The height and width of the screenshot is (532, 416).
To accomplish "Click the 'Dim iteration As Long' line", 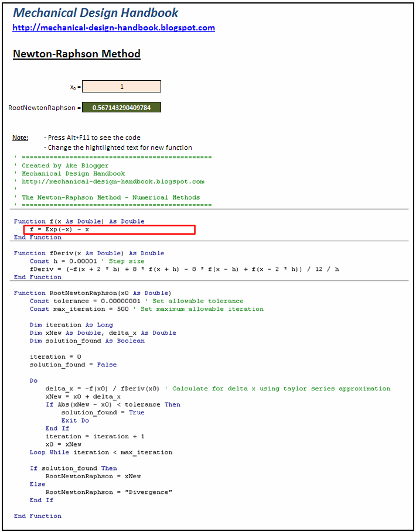I will 71,325.
